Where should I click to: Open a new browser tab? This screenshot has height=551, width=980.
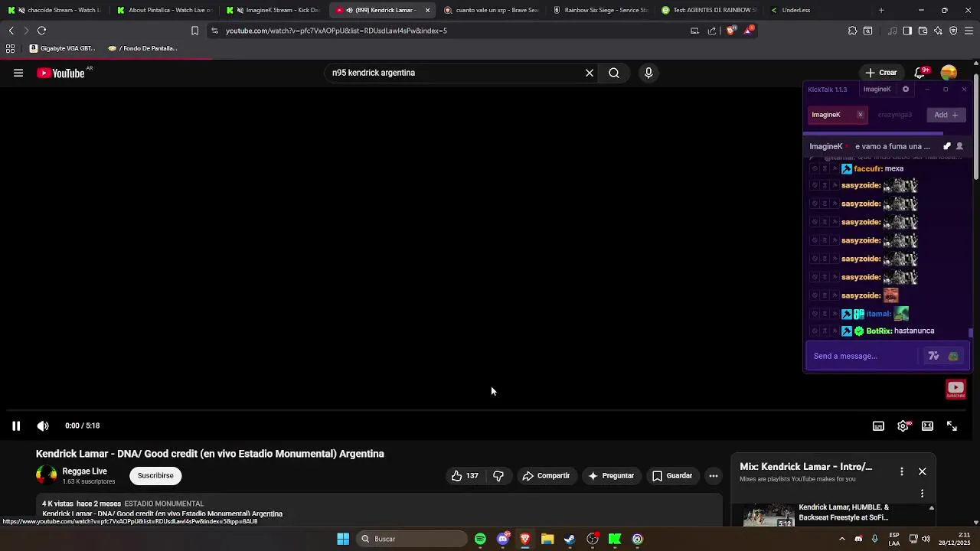[881, 10]
